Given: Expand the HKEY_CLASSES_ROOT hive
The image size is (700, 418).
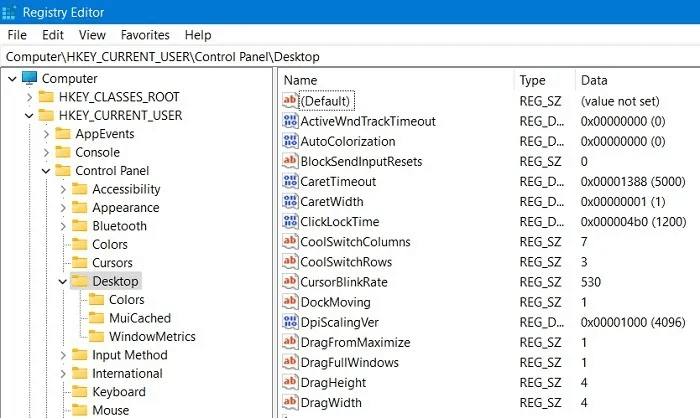Looking at the screenshot, I should tap(28, 97).
